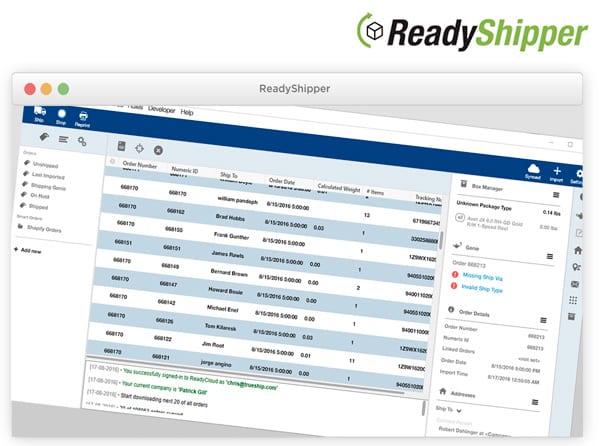Open the Addresses panel hamburger menu
The width and height of the screenshot is (600, 446).
(x=535, y=402)
